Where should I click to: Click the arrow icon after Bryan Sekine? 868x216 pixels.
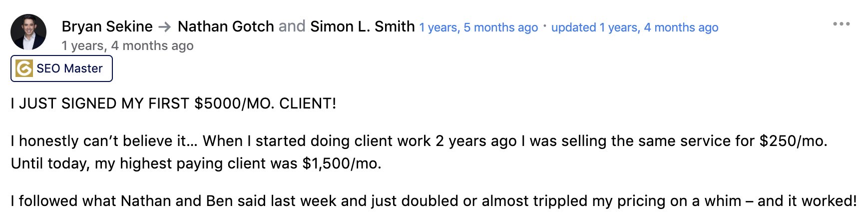pyautogui.click(x=165, y=26)
